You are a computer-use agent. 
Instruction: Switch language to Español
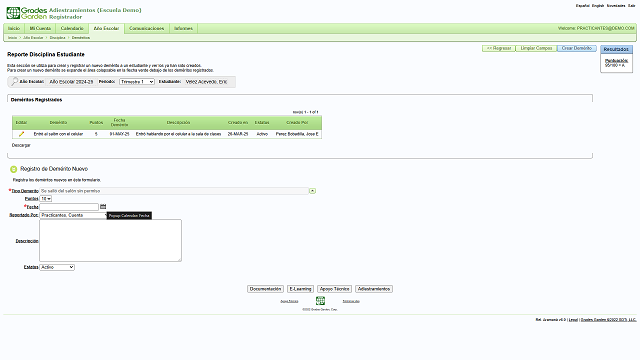582,6
